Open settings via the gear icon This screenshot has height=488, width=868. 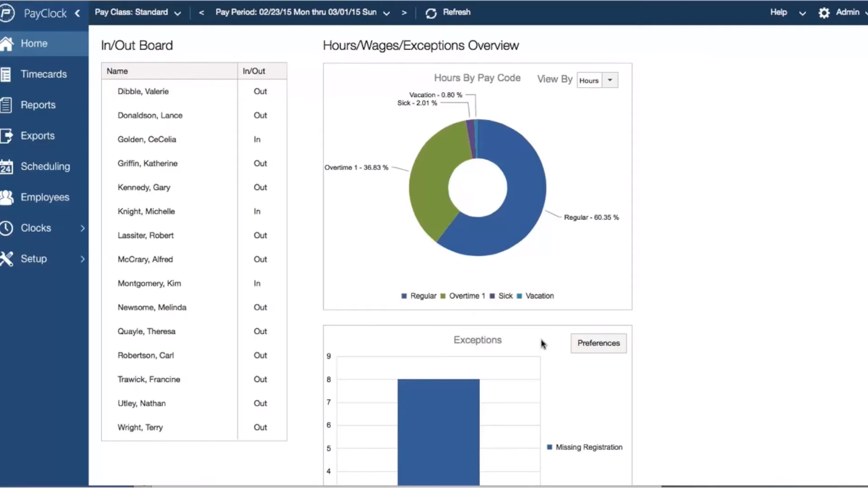point(824,13)
